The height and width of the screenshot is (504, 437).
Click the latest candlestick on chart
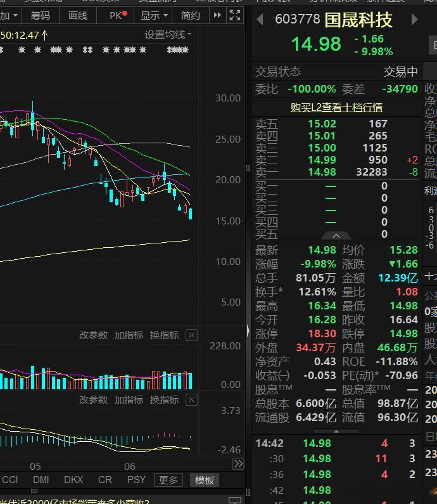(191, 214)
